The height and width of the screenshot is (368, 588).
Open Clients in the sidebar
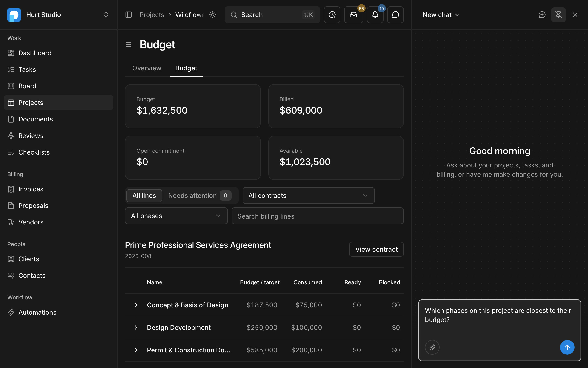59,259
